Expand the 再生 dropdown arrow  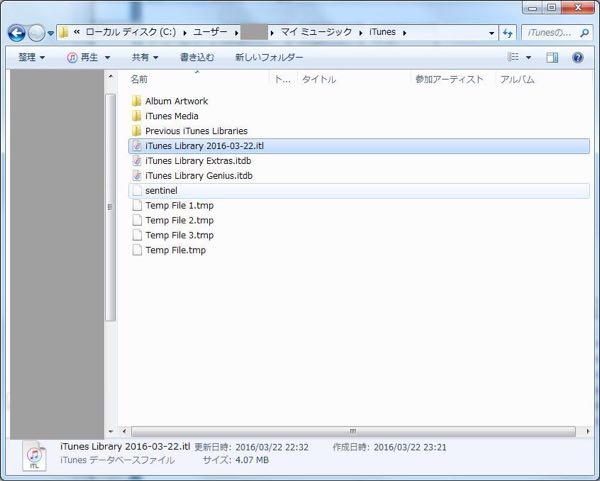[108, 58]
